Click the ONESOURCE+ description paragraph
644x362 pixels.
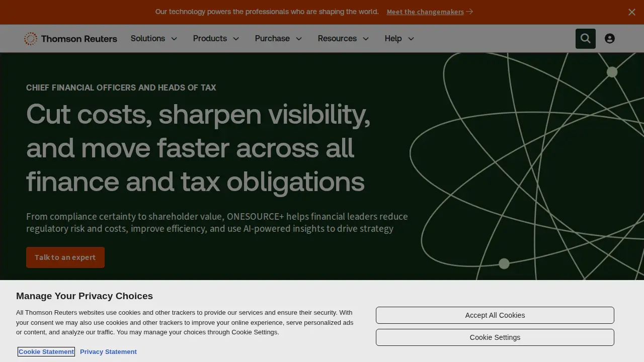(217, 223)
